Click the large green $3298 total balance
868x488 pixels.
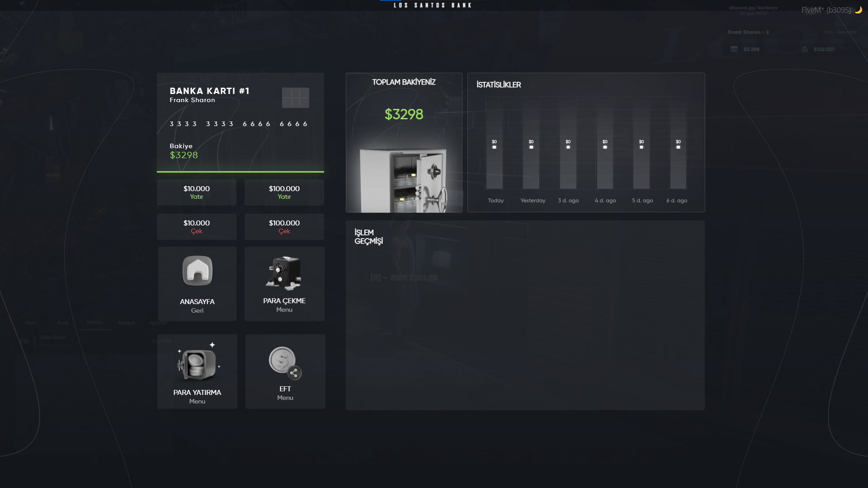pyautogui.click(x=404, y=114)
